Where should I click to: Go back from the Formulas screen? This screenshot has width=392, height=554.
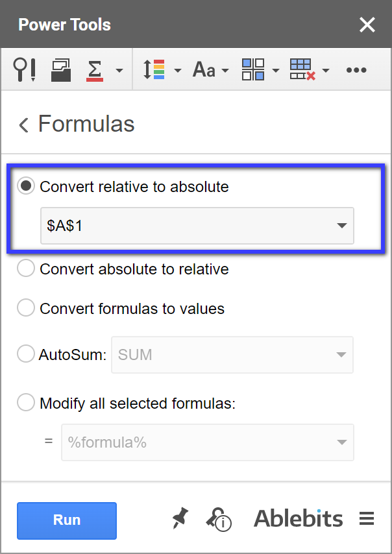coord(23,124)
